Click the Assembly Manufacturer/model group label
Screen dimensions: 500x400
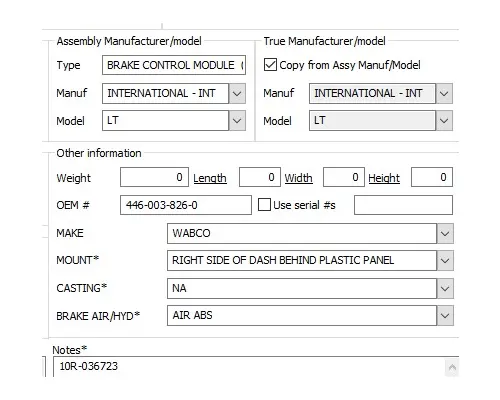[x=129, y=41]
